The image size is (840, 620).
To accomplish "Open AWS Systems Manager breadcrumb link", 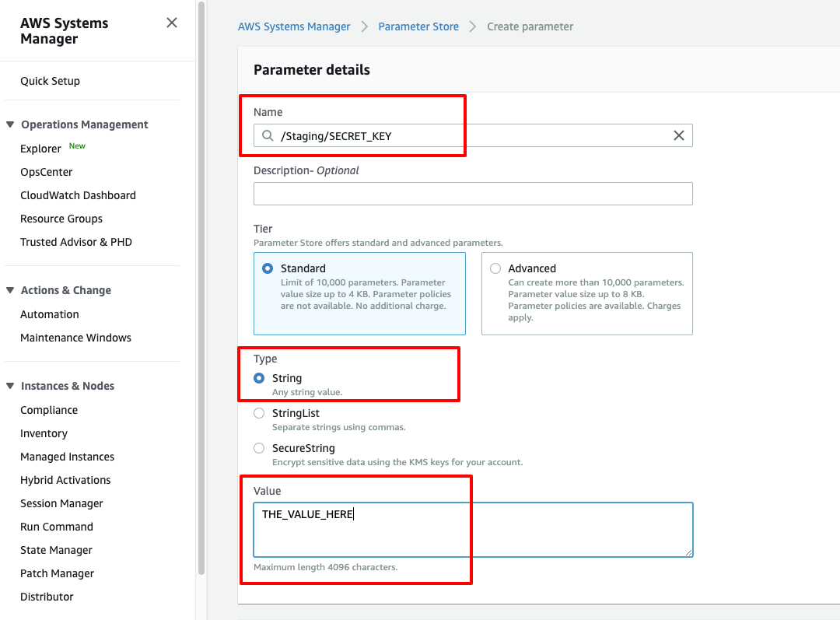I will (x=294, y=26).
